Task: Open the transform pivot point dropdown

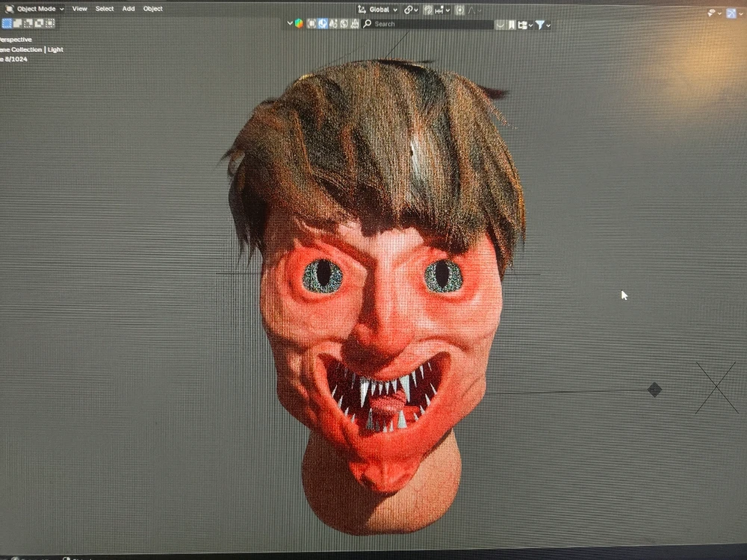Action: point(411,10)
